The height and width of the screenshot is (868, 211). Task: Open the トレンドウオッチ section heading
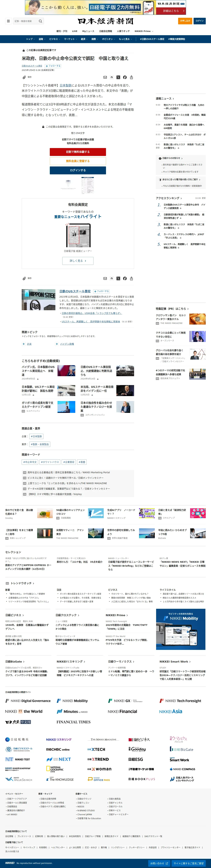pos(22,583)
